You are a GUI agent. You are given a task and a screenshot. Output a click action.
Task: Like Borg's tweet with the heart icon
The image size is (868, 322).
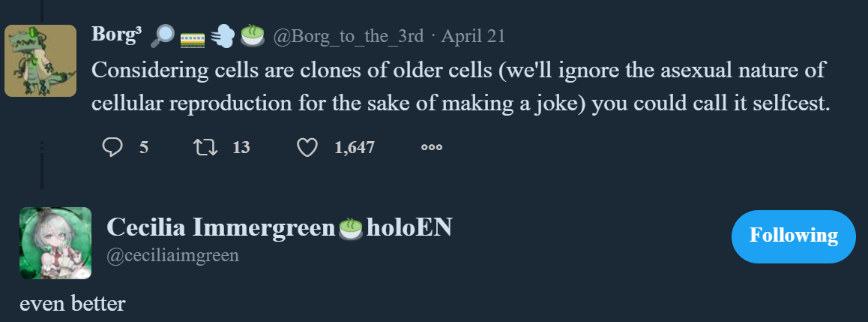pos(307,147)
